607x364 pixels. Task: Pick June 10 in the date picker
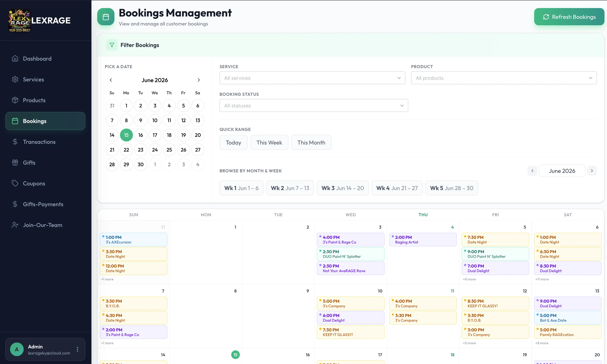(x=155, y=120)
